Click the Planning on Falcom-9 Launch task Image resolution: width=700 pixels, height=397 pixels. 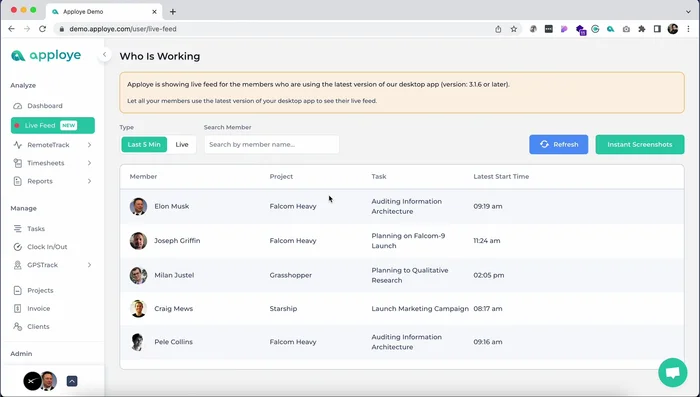coord(408,241)
